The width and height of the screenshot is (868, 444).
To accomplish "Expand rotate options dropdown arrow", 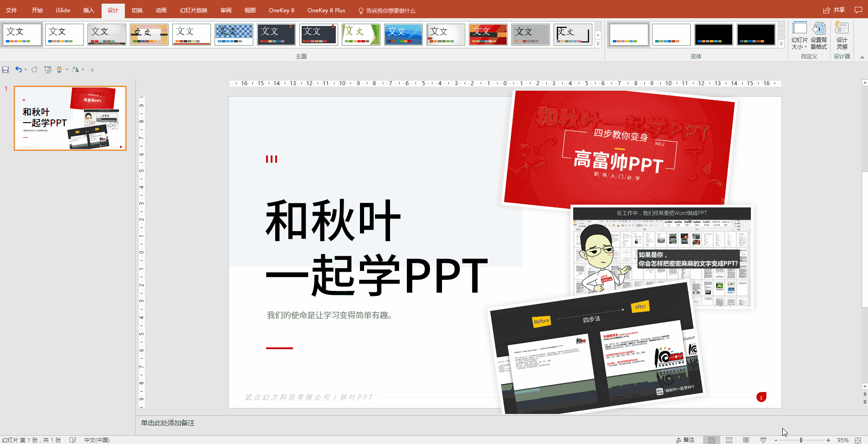I will click(x=82, y=70).
